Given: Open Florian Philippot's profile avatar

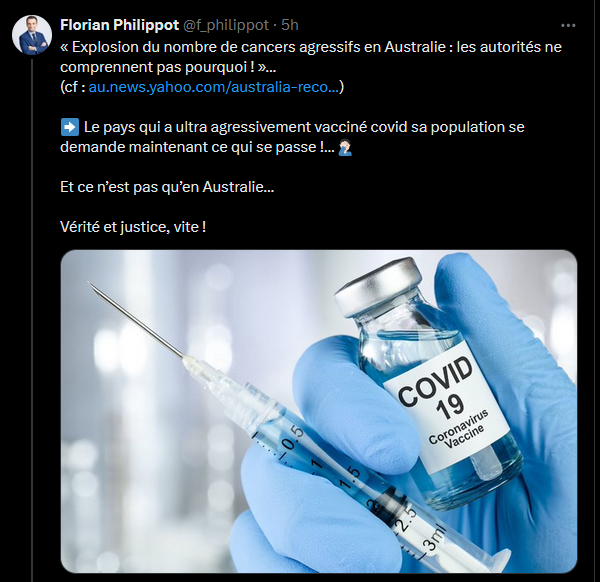Looking at the screenshot, I should click(32, 35).
